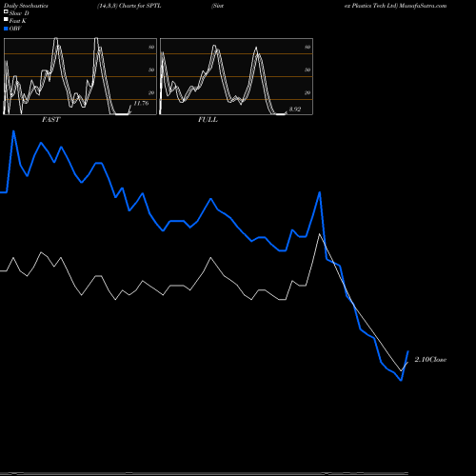Click the 20 axis label in FULL chart
Screen dimensions: 476x476
coord(307,92)
